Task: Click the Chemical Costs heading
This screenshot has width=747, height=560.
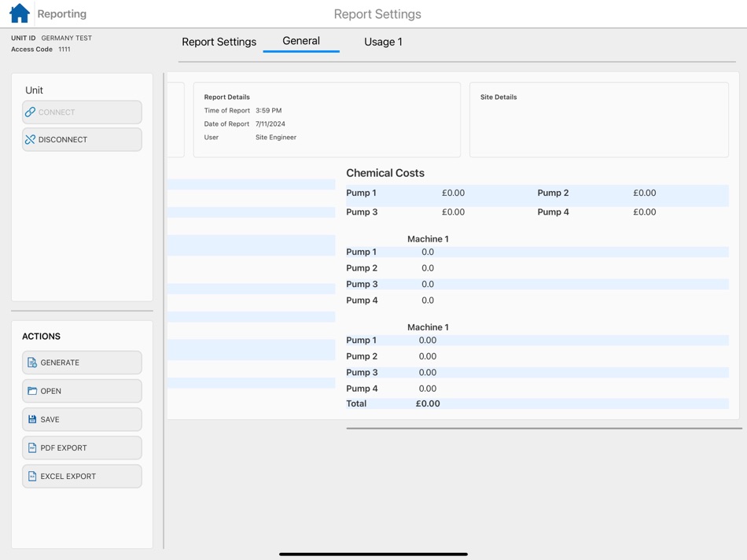Action: click(x=385, y=173)
